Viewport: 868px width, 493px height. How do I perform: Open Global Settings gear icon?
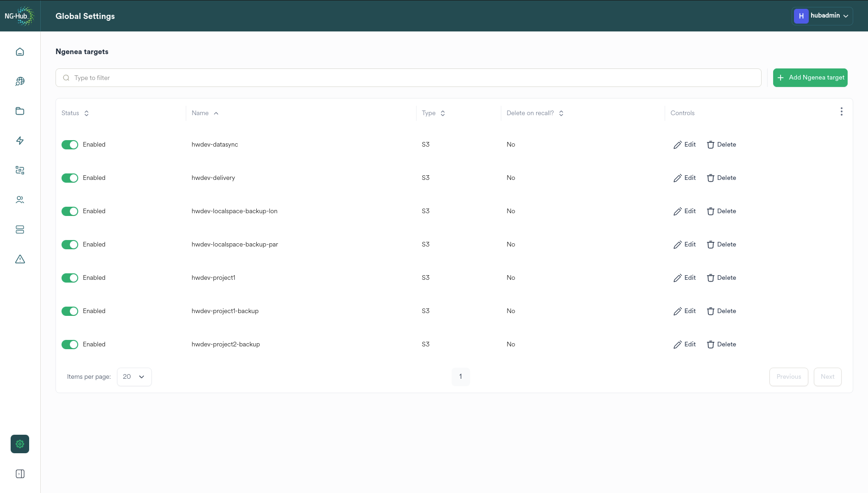pyautogui.click(x=19, y=444)
